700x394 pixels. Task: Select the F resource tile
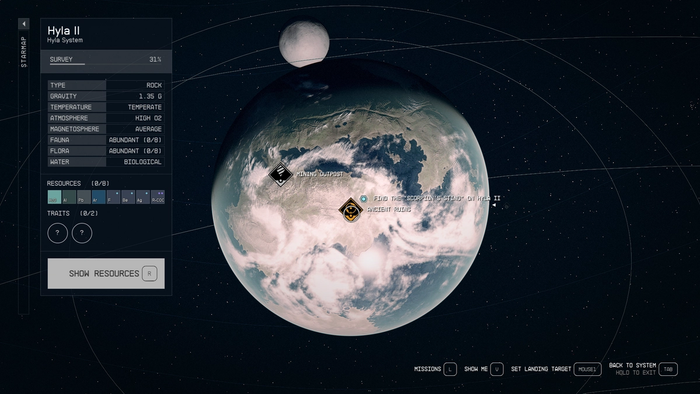tap(113, 197)
